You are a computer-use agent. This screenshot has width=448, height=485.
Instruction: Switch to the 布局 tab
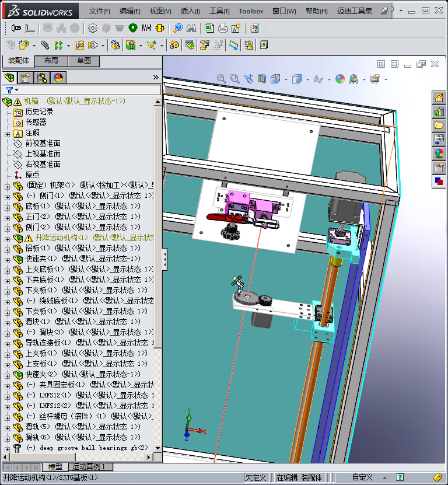(51, 61)
